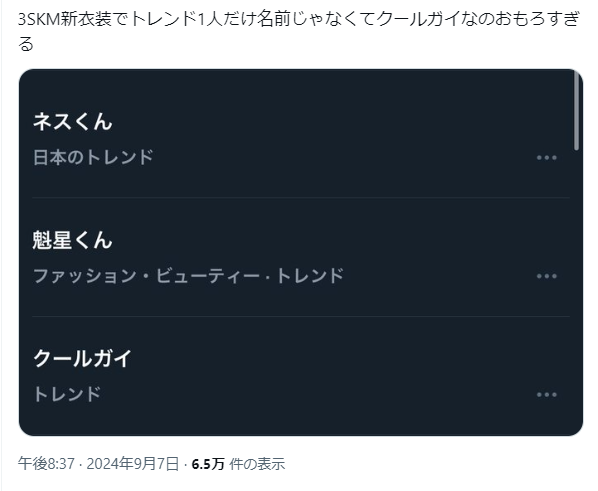The width and height of the screenshot is (598, 491).
Task: Click the divider between ネスくん and 魁星くん
Action: (x=301, y=198)
